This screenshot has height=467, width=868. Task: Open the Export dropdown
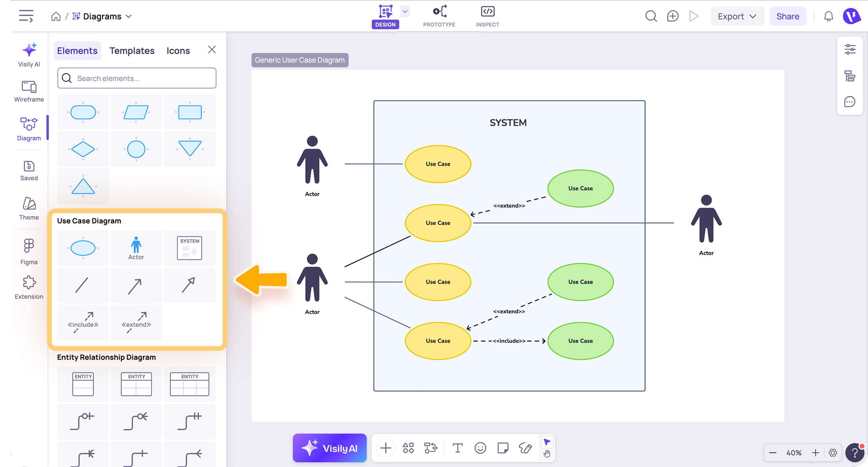point(737,16)
